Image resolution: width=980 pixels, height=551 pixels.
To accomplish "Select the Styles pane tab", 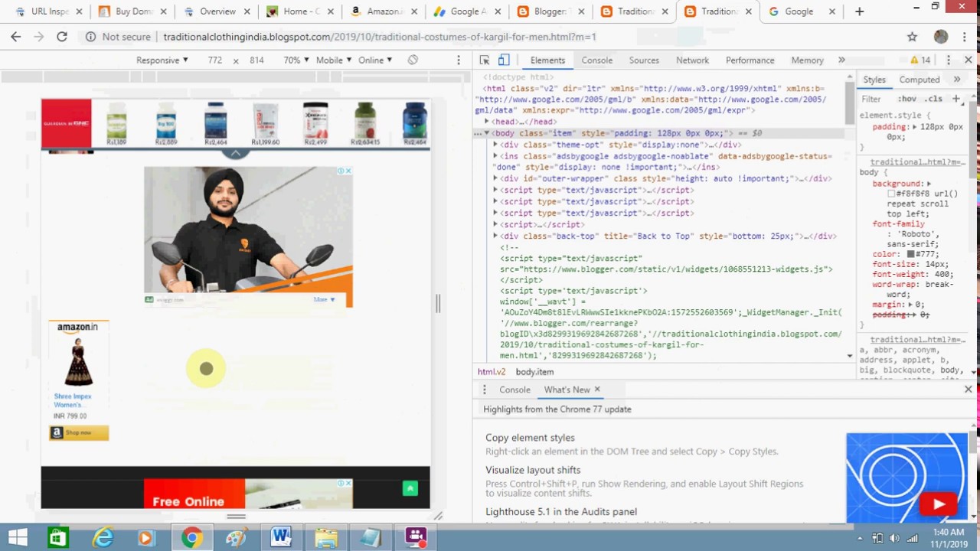I will point(874,80).
